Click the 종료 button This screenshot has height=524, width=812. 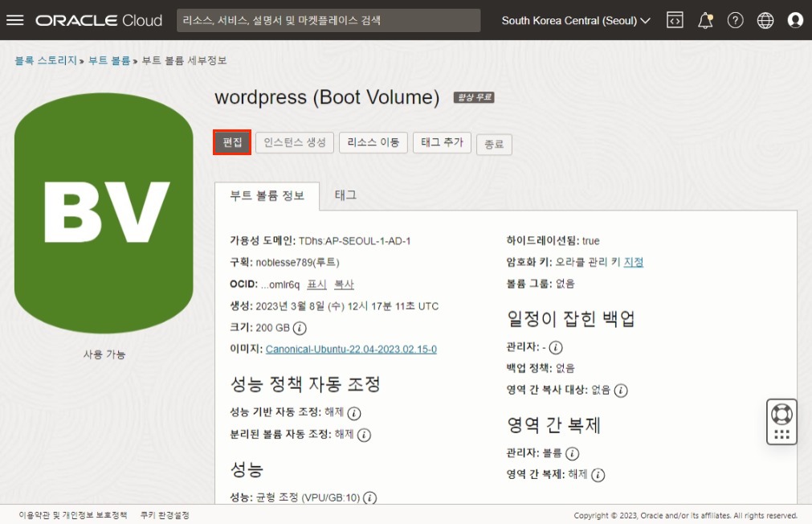pyautogui.click(x=494, y=144)
